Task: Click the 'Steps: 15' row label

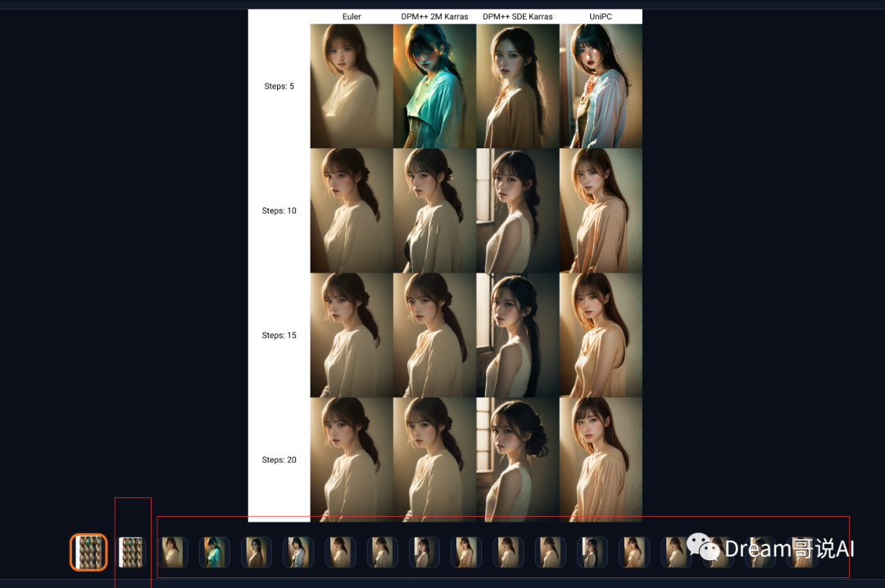Action: [279, 335]
